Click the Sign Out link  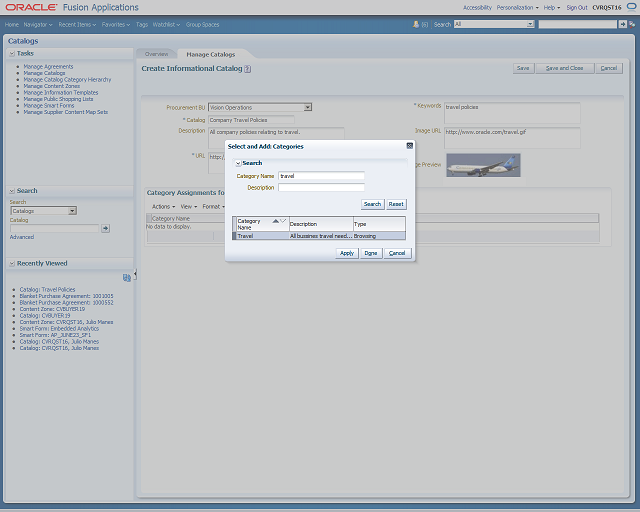tap(577, 7)
